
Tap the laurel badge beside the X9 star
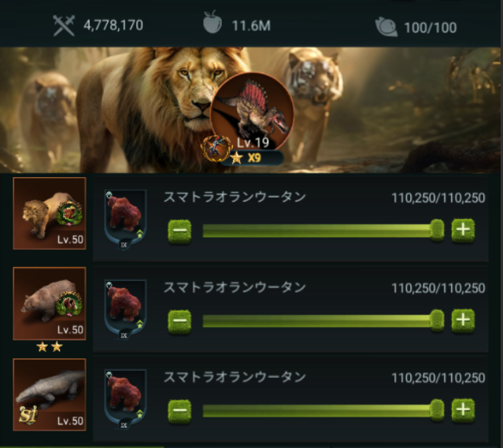tap(216, 149)
